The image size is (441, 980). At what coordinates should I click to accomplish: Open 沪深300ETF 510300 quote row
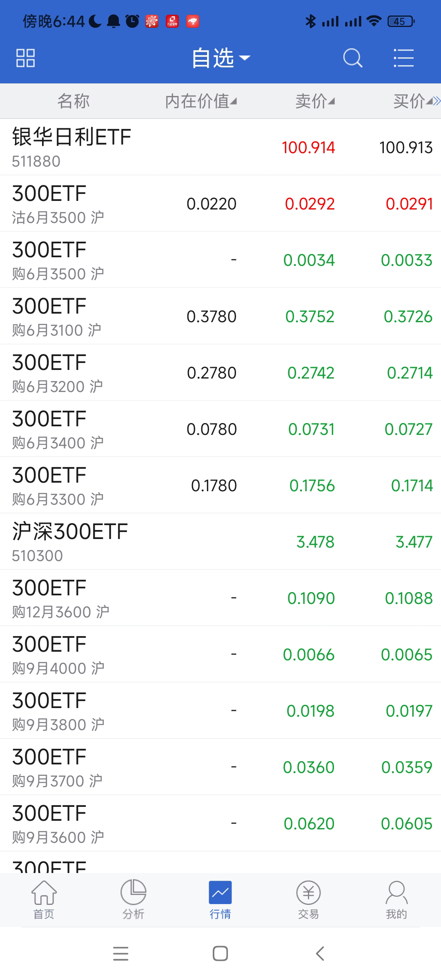220,541
